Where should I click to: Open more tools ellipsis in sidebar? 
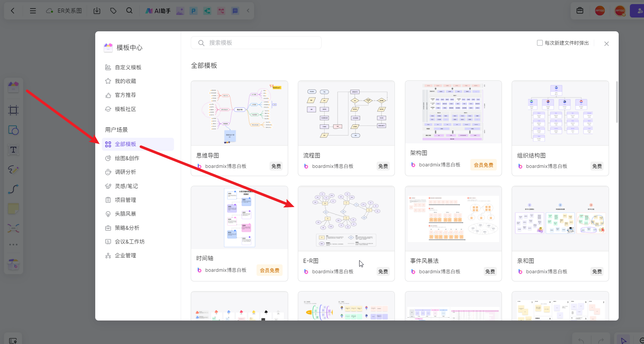click(x=13, y=245)
